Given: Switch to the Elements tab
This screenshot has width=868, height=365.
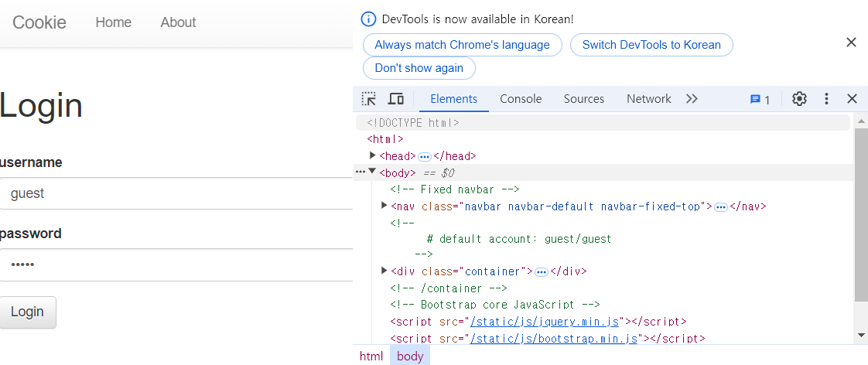Looking at the screenshot, I should (453, 99).
